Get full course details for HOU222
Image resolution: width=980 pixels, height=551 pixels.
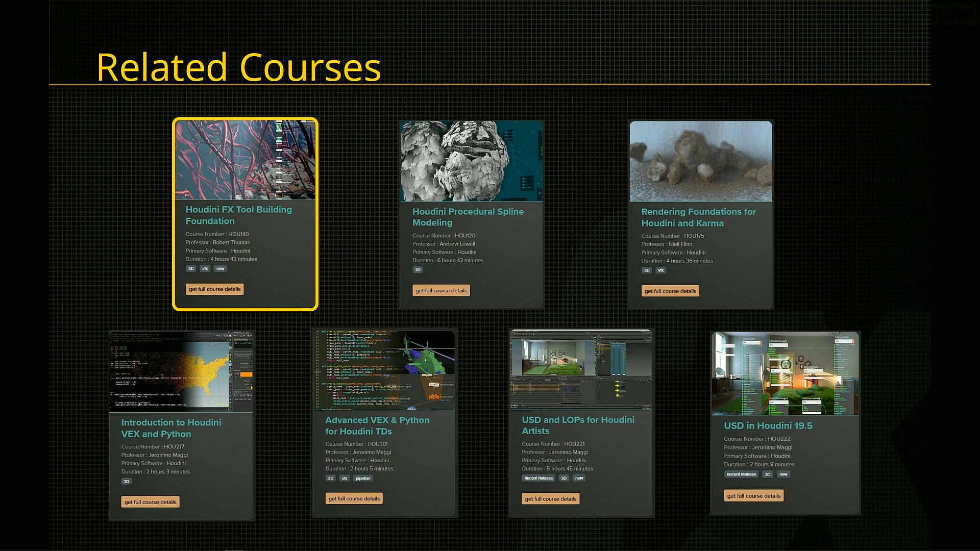[x=753, y=496]
